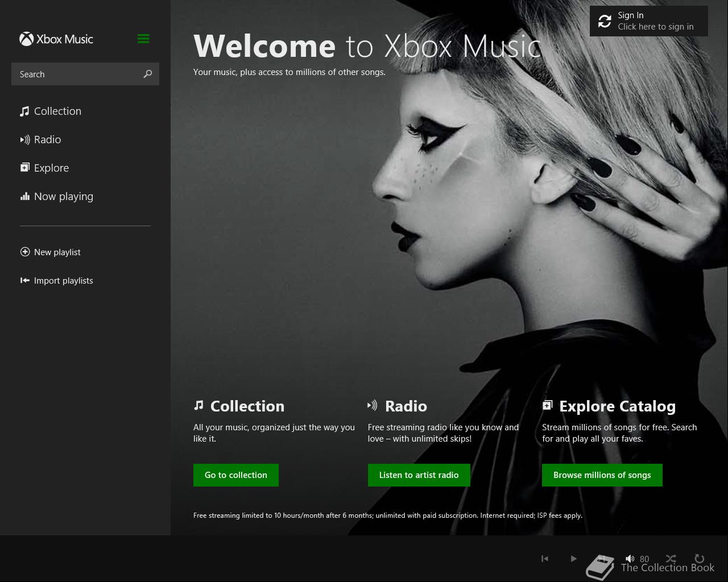Click Browse millions of songs
This screenshot has width=728, height=582.
[x=602, y=475]
